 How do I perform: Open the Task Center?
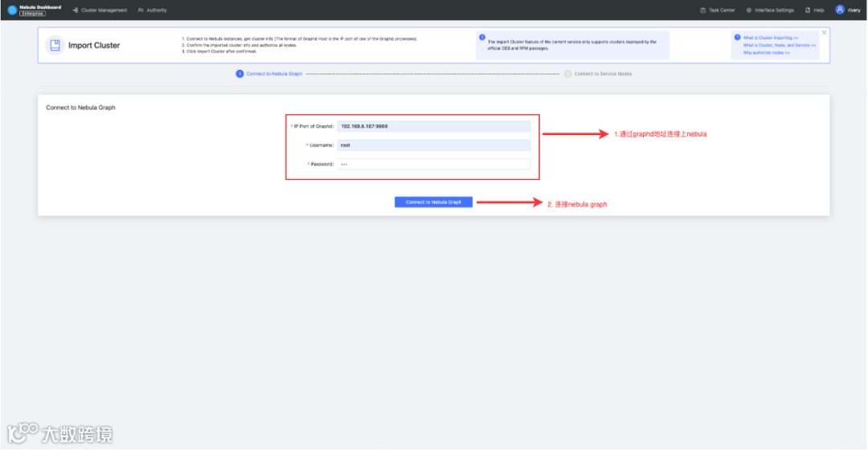[x=718, y=10]
